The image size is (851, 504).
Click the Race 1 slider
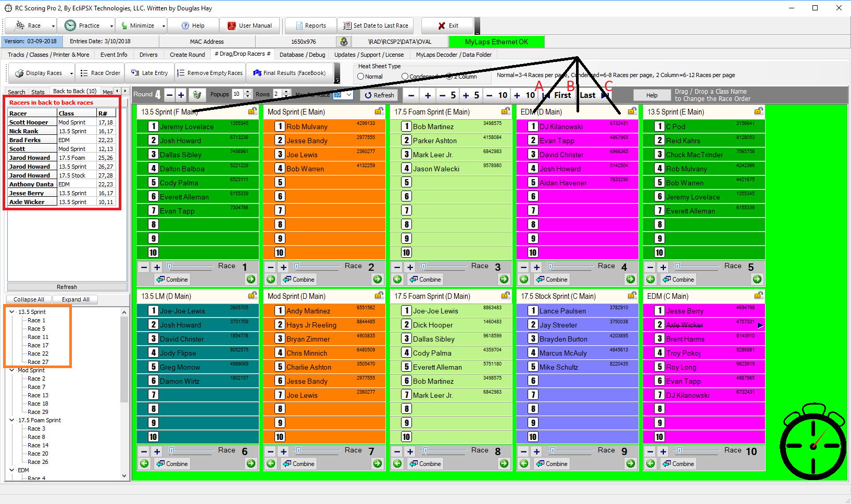click(190, 267)
